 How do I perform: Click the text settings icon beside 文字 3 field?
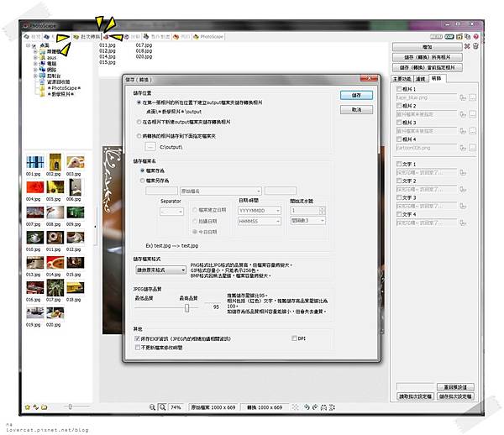pos(463,207)
